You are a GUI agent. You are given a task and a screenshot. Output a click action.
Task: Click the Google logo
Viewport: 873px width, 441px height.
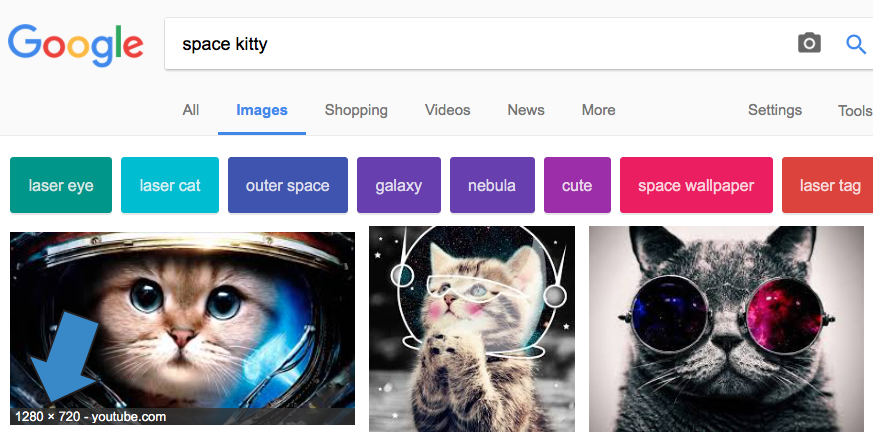click(x=76, y=44)
